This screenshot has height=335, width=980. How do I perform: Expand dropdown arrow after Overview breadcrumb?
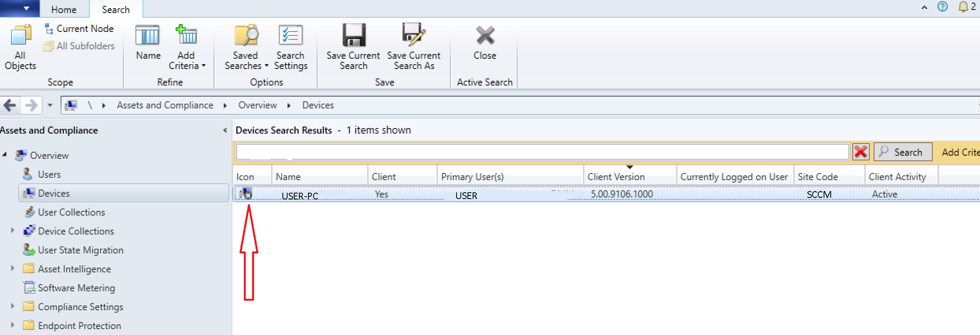coord(289,106)
